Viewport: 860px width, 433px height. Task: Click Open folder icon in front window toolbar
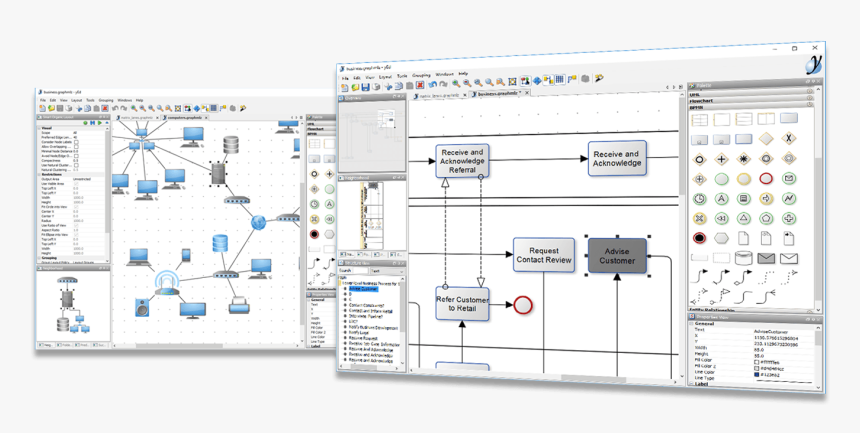[355, 87]
